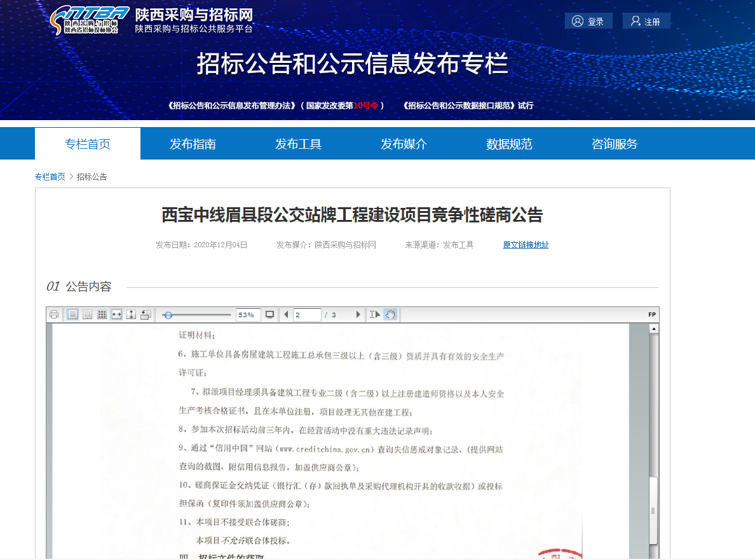Switch to single page view mode
The width and height of the screenshot is (755, 560).
[x=72, y=315]
